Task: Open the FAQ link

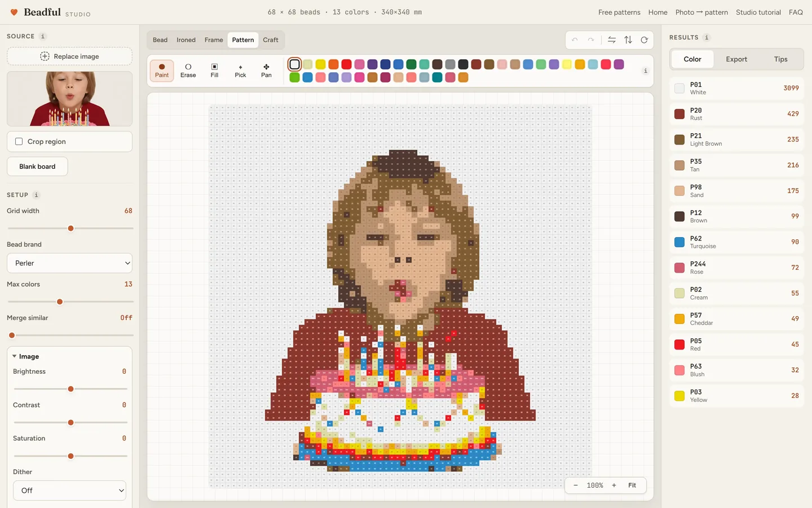Action: tap(796, 12)
